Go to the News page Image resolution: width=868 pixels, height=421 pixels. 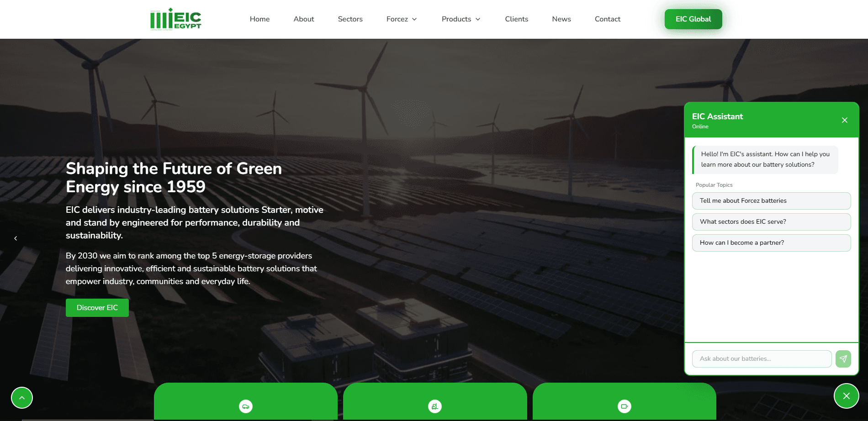tap(561, 19)
